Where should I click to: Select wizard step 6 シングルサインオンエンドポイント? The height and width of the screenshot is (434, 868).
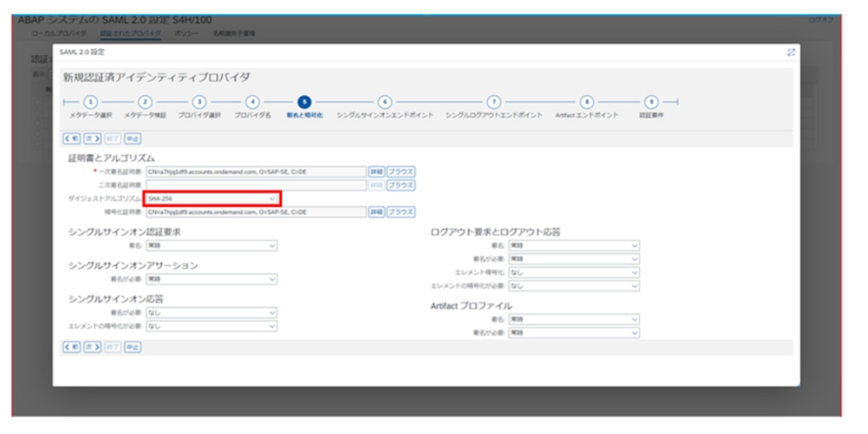(x=385, y=102)
